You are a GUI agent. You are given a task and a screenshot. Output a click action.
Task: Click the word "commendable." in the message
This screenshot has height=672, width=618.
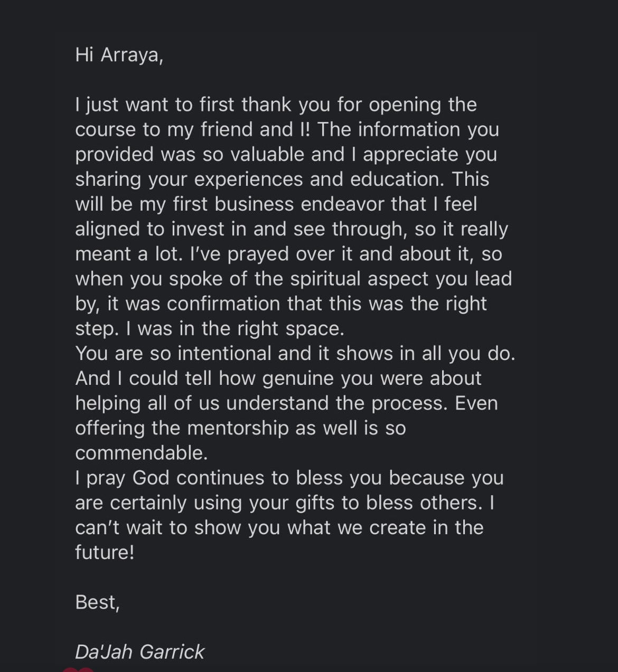point(141,453)
